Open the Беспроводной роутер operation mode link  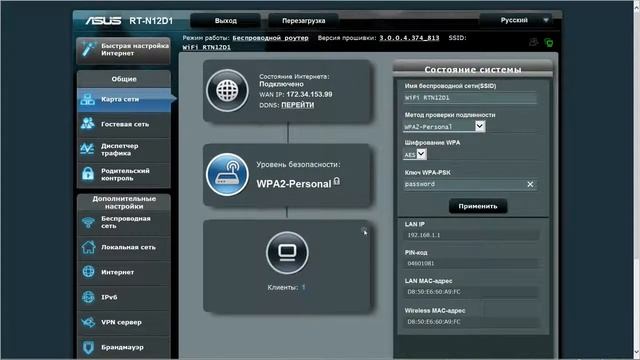point(270,38)
